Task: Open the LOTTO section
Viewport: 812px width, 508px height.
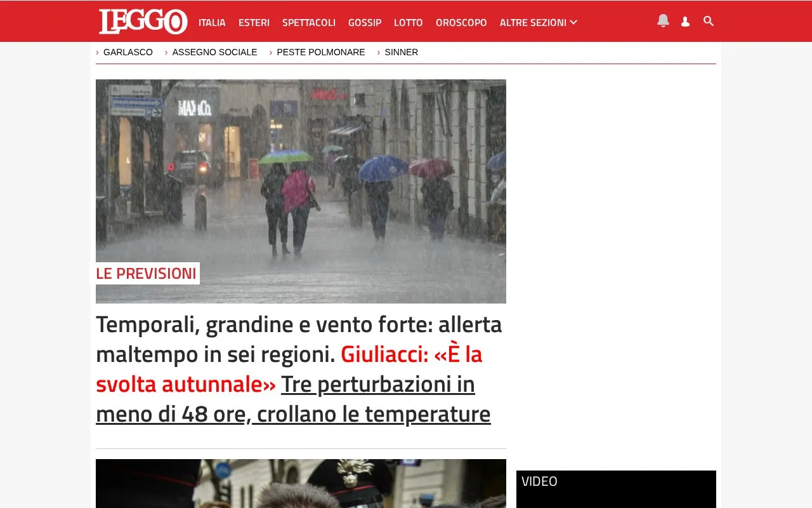Action: point(409,23)
